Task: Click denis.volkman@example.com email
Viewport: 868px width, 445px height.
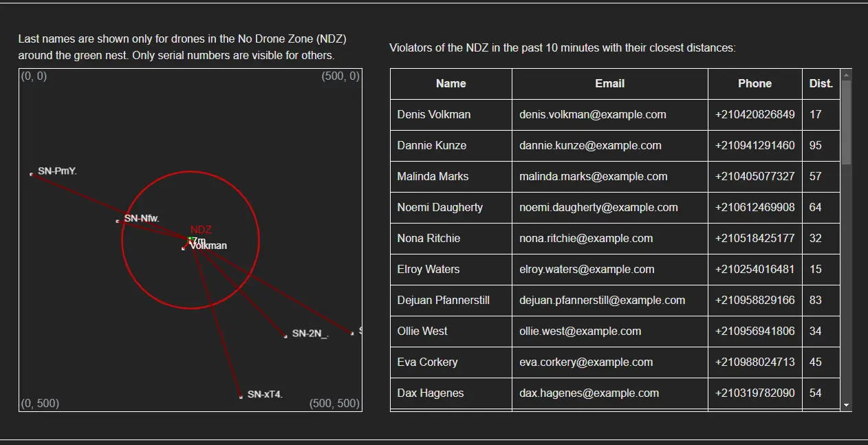Action: point(592,114)
